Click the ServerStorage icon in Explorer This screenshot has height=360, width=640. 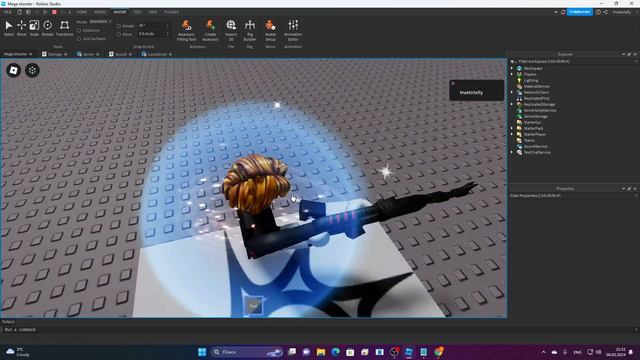[x=519, y=116]
